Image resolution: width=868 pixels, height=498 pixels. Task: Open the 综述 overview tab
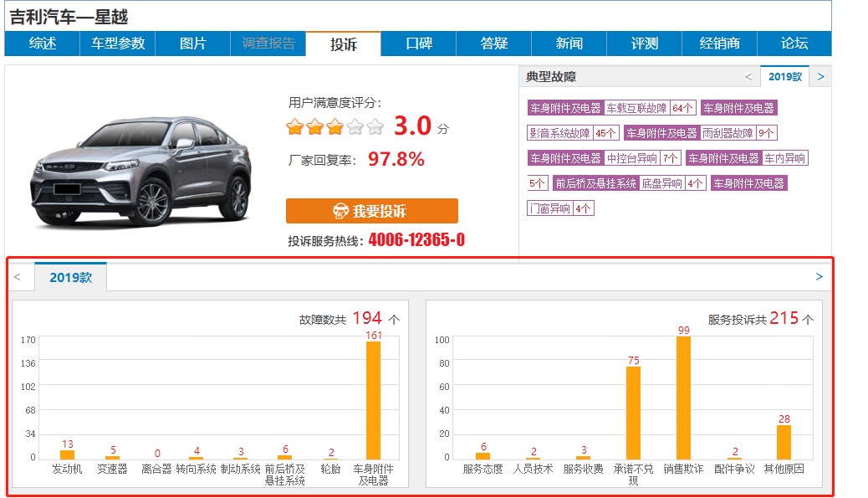click(42, 44)
